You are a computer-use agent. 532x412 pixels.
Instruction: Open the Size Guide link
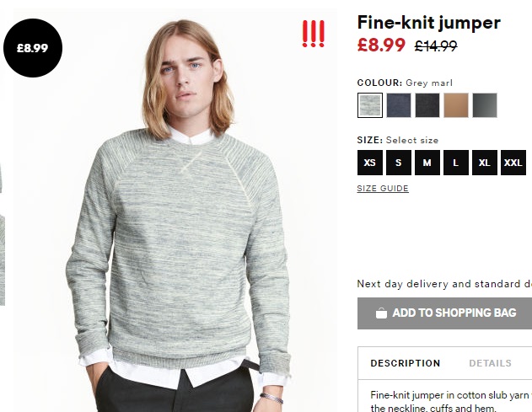tap(383, 189)
